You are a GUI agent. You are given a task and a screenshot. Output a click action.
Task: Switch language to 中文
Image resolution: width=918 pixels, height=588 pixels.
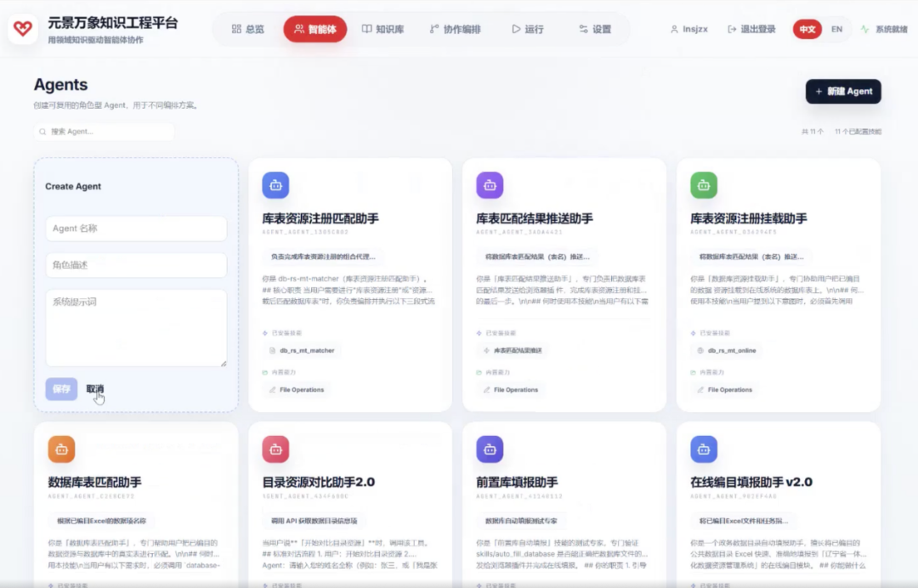pyautogui.click(x=807, y=29)
